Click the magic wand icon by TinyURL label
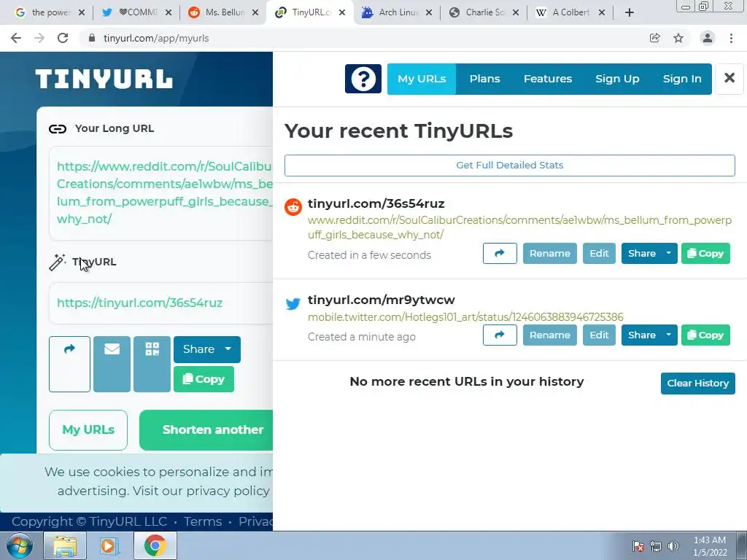 (57, 262)
